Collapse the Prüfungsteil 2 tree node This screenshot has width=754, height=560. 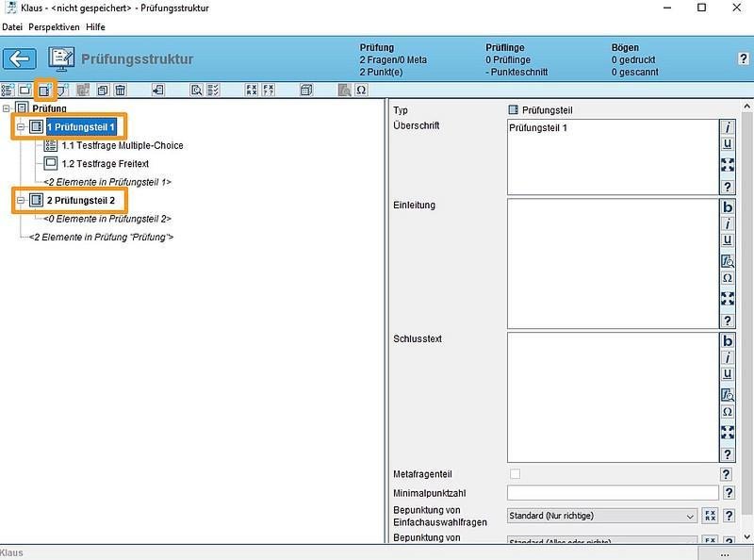pyautogui.click(x=21, y=201)
